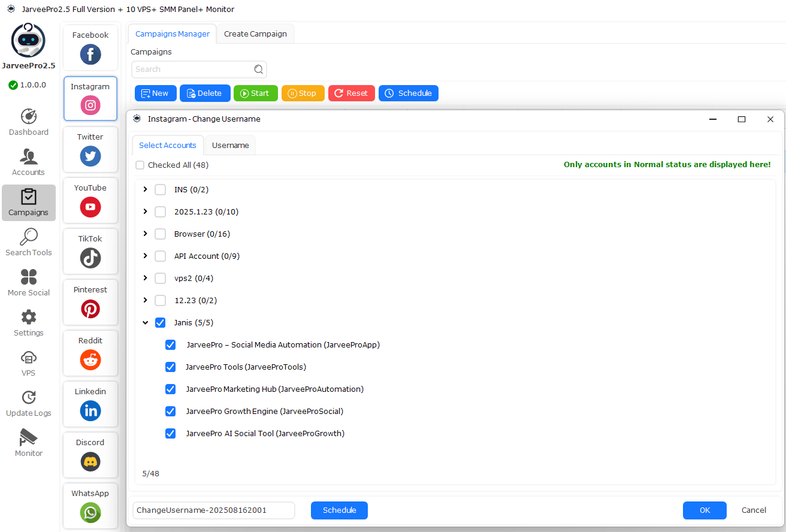This screenshot has height=532, width=786.
Task: Expand the Browser group arrow
Action: [x=145, y=234]
